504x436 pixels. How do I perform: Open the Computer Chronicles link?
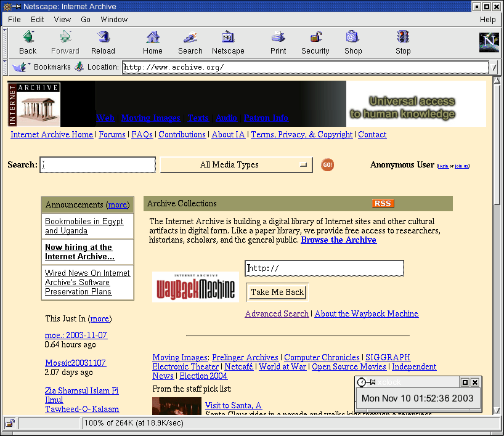(322, 357)
